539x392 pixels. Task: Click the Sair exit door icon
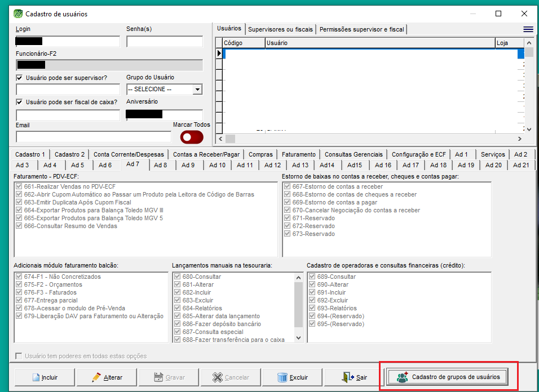tap(347, 377)
